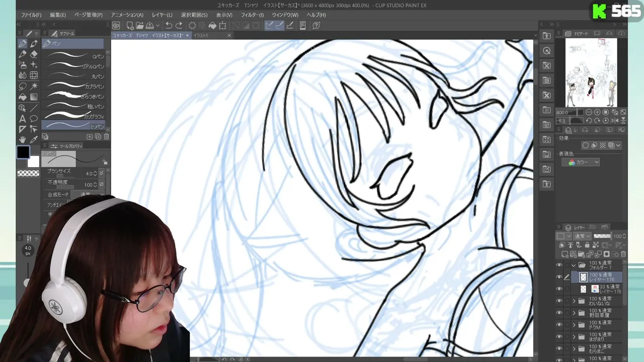
Task: Open the 編集(E) menu
Action: (x=58, y=15)
